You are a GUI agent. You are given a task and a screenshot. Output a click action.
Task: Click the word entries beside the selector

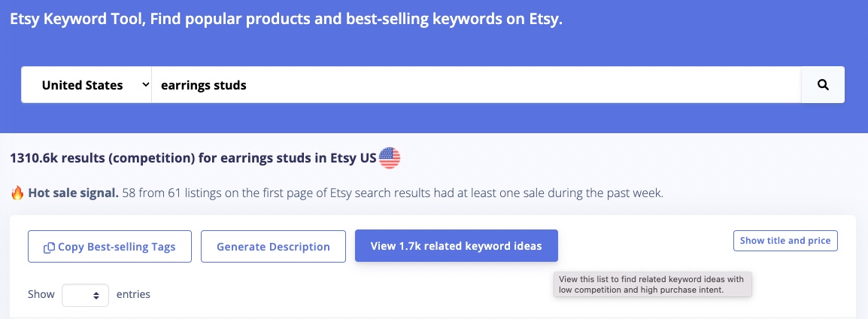133,294
